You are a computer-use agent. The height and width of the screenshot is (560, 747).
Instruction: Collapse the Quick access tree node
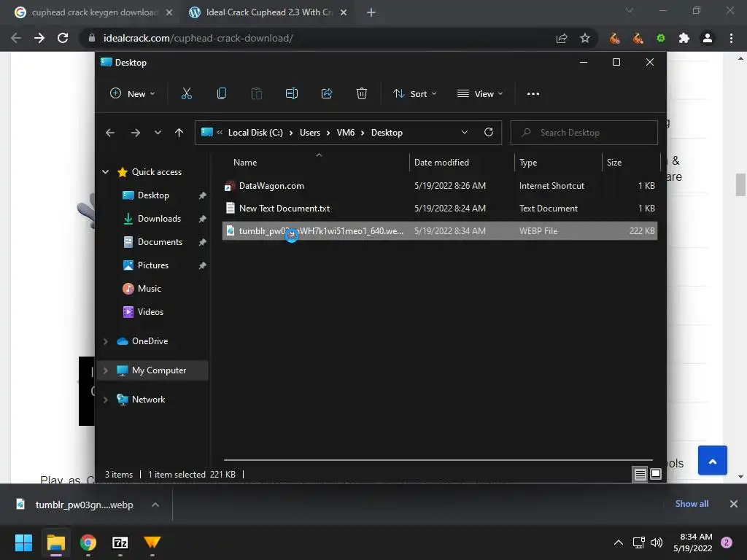(x=105, y=172)
